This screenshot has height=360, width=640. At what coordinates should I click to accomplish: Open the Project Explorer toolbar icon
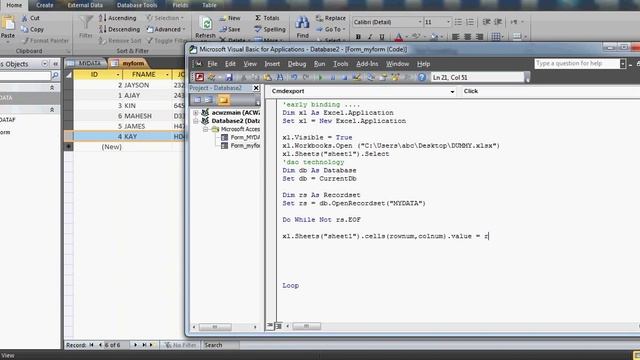(371, 77)
